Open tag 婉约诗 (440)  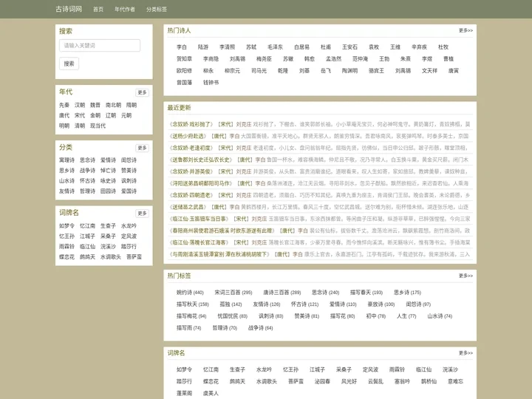click(190, 293)
